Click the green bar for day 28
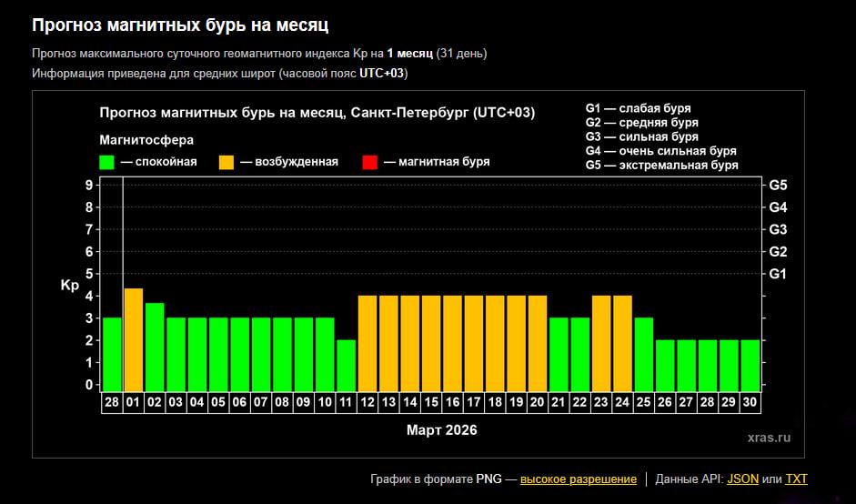 coord(112,354)
